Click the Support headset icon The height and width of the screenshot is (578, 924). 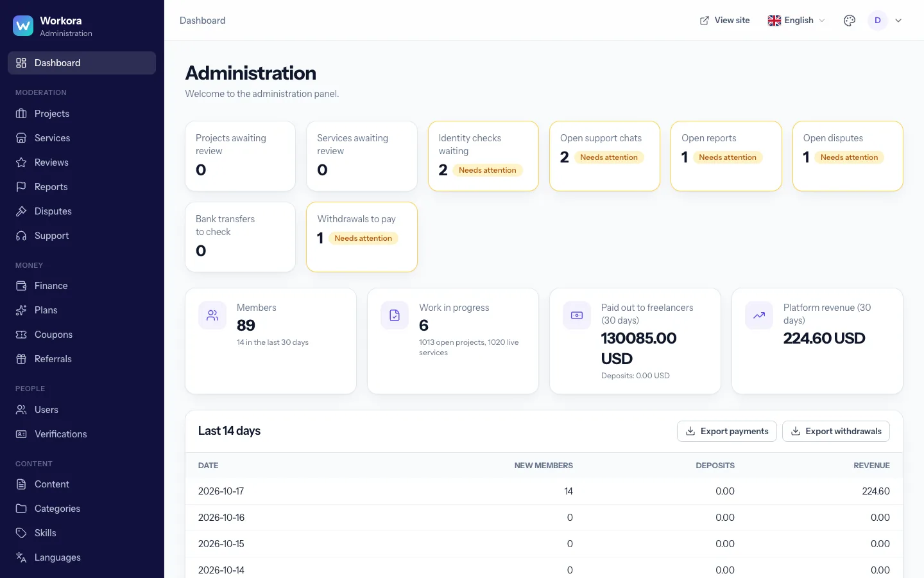pyautogui.click(x=21, y=236)
